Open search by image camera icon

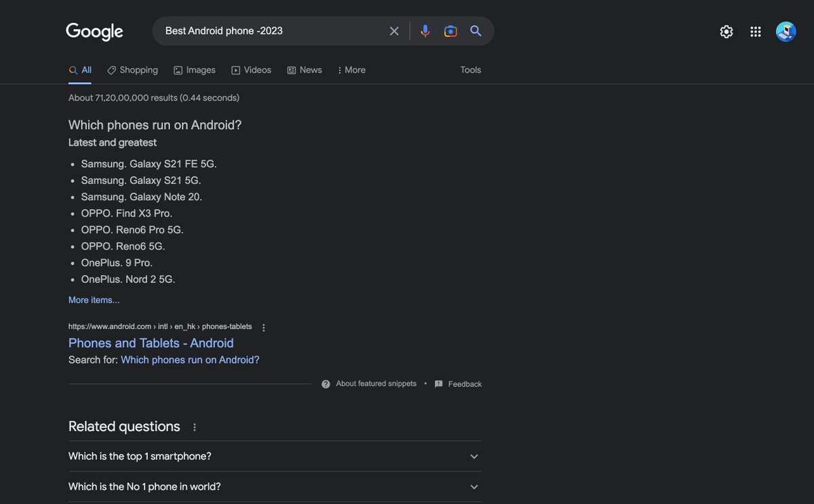[450, 31]
